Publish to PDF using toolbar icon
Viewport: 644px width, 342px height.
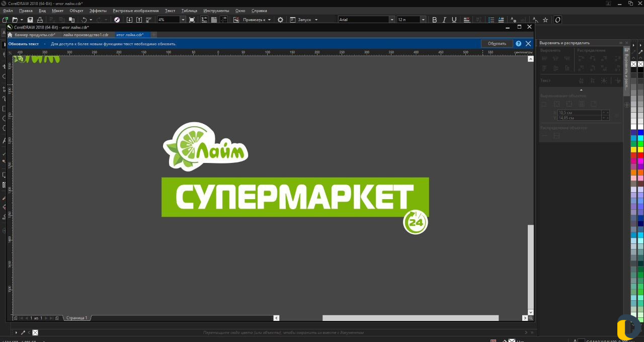[148, 20]
